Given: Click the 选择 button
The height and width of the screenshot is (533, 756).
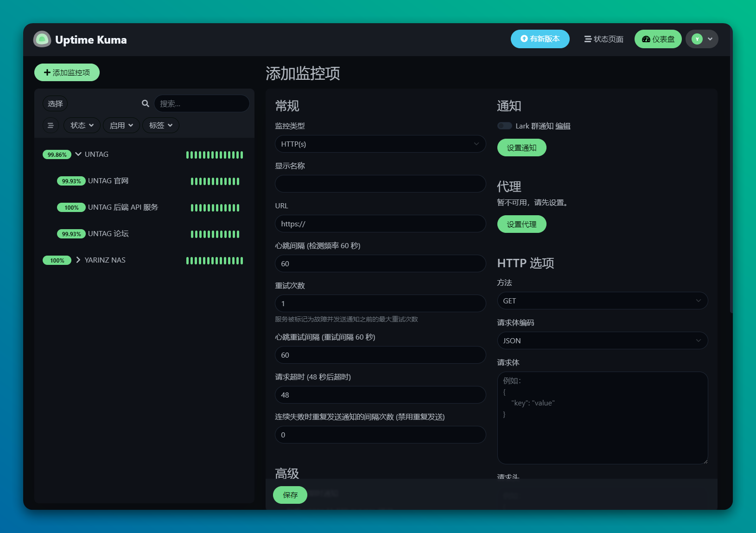Looking at the screenshot, I should [55, 103].
